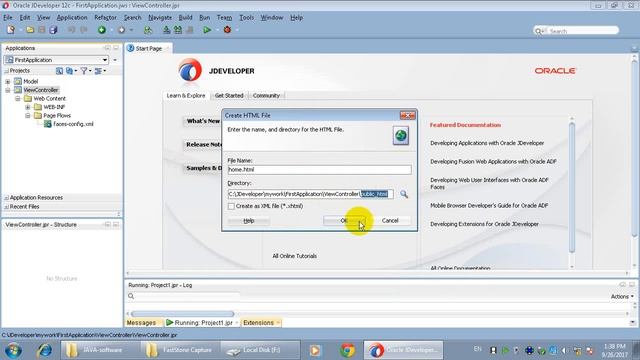Expand the Recent Files section
The height and width of the screenshot is (360, 640).
6,207
